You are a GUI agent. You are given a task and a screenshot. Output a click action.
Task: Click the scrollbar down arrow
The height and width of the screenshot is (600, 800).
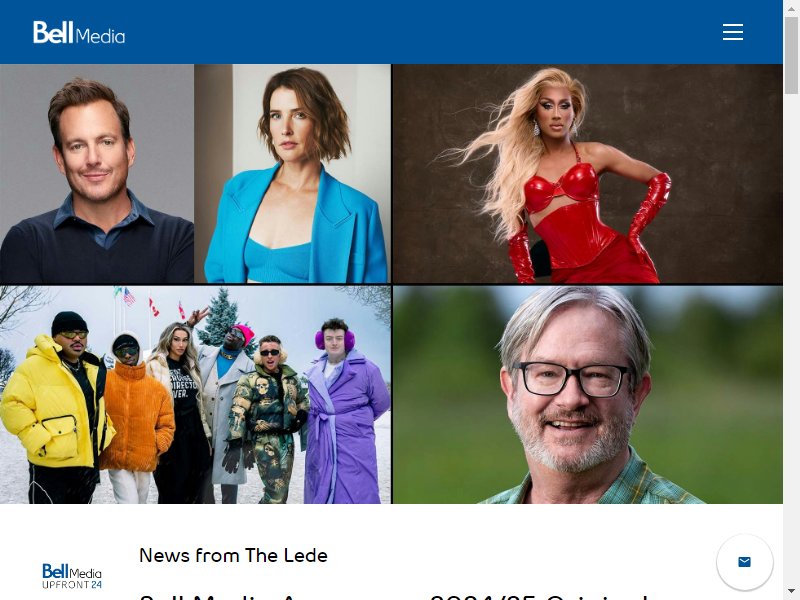791,592
